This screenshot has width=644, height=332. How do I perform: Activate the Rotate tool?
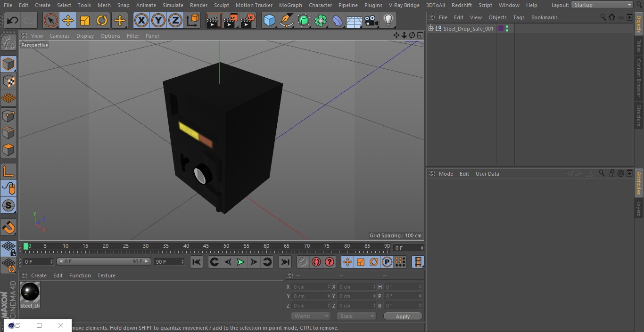[102, 20]
